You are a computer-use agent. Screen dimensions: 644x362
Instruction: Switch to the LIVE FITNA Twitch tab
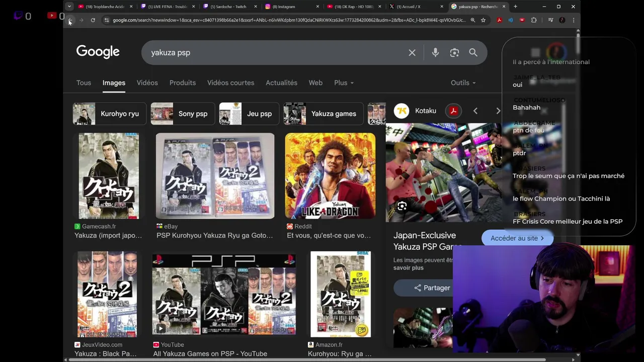167,7
